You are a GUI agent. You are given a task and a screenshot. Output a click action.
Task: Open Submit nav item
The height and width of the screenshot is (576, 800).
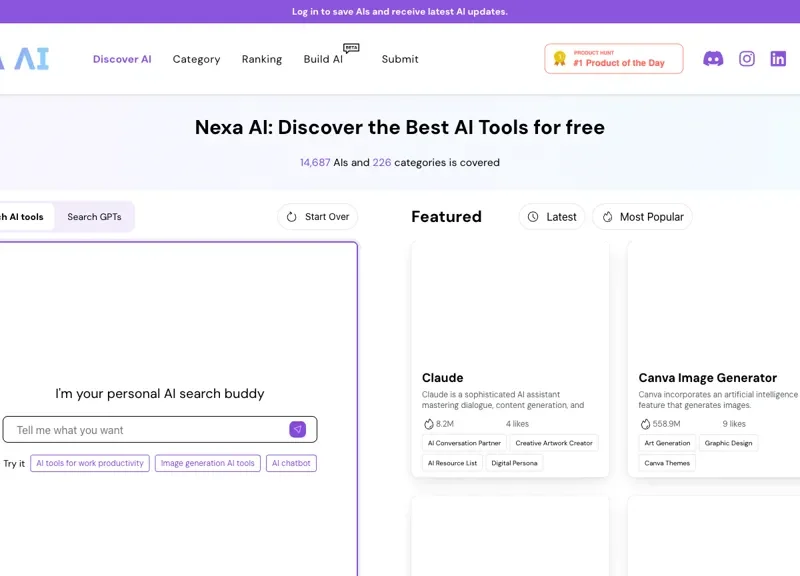point(400,59)
